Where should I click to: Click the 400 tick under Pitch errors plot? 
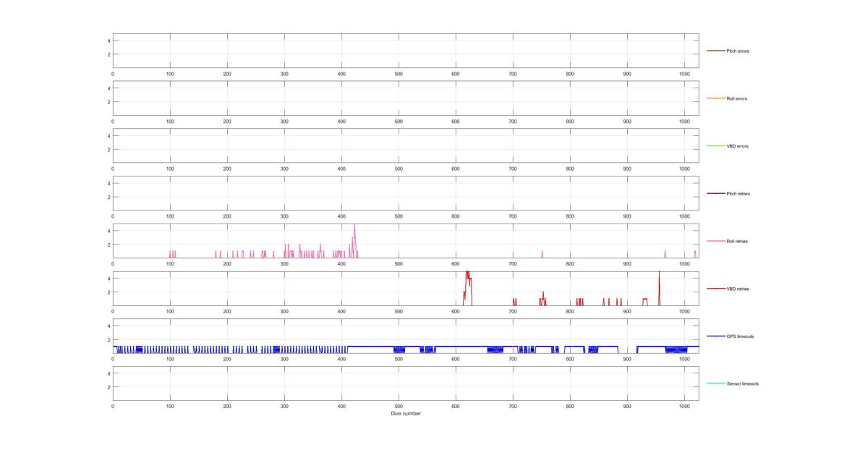341,74
